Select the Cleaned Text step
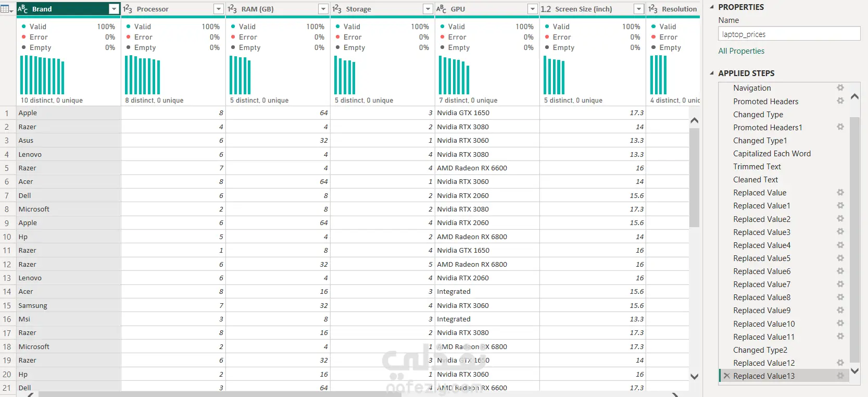 [756, 180]
